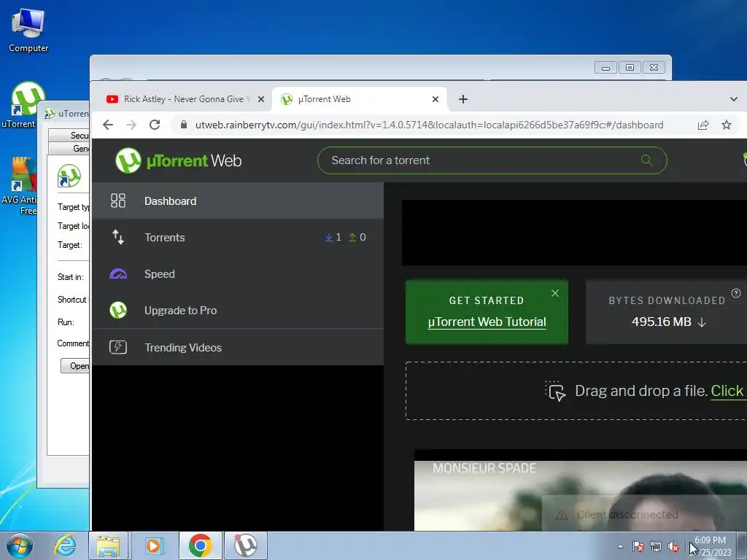Dismiss the Get Started card
The width and height of the screenshot is (747, 560).
point(555,293)
